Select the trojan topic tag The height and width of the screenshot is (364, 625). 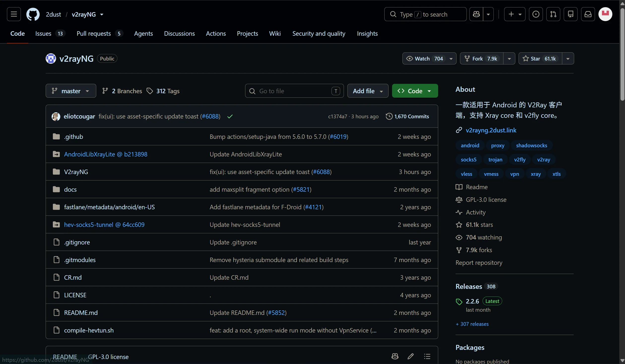pos(495,159)
